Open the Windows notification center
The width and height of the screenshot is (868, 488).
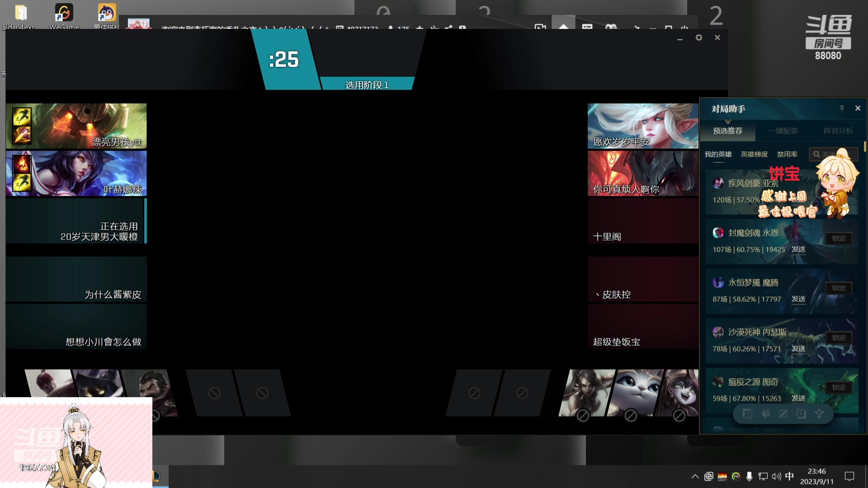coord(849,476)
